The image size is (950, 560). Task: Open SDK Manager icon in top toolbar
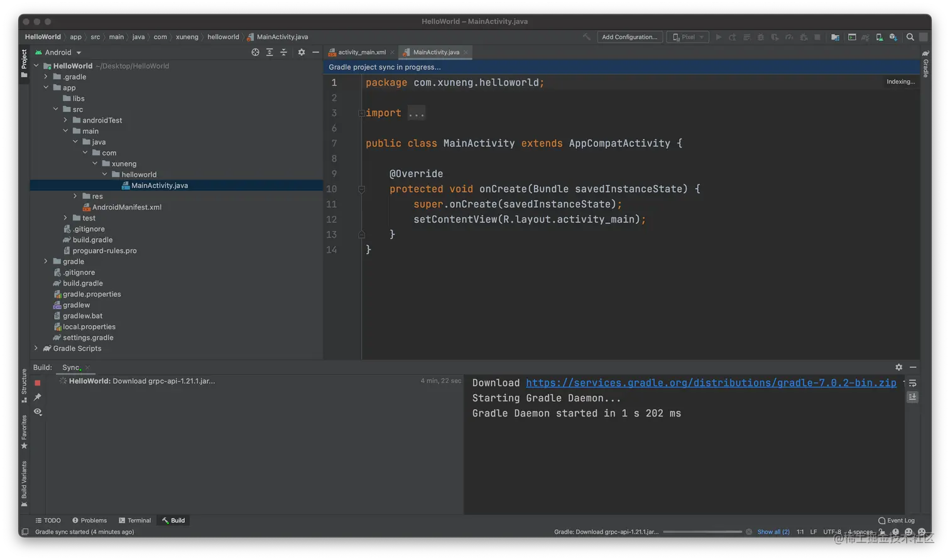click(893, 37)
